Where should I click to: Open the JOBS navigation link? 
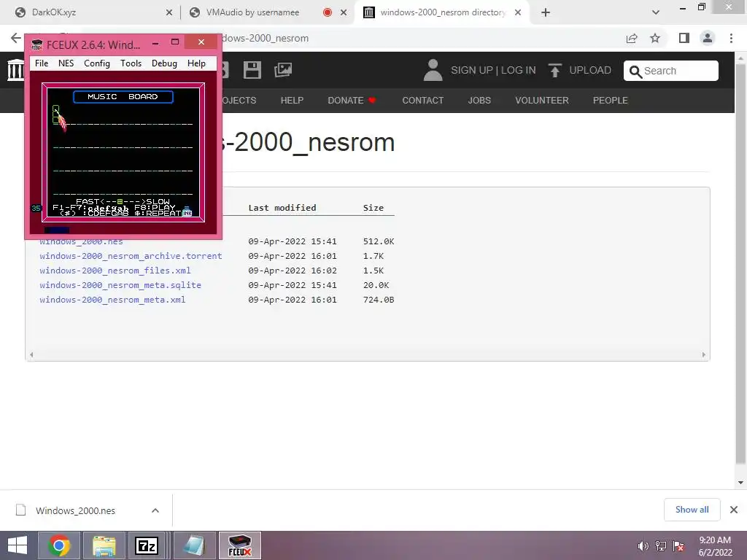click(x=479, y=101)
